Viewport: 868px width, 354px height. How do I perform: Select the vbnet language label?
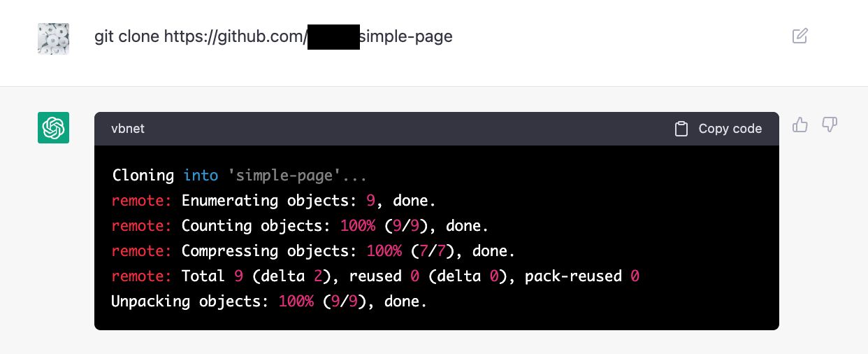[128, 129]
